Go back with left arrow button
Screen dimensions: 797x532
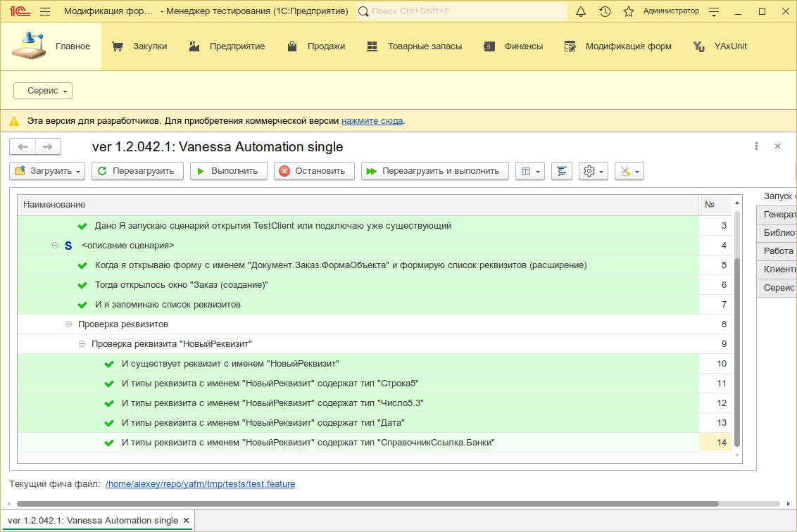pyautogui.click(x=23, y=147)
